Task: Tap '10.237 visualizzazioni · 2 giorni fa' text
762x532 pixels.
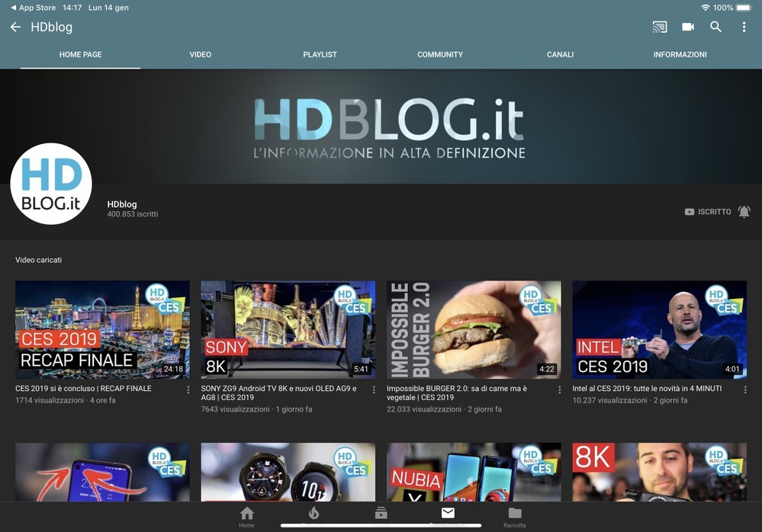Action: coord(630,400)
